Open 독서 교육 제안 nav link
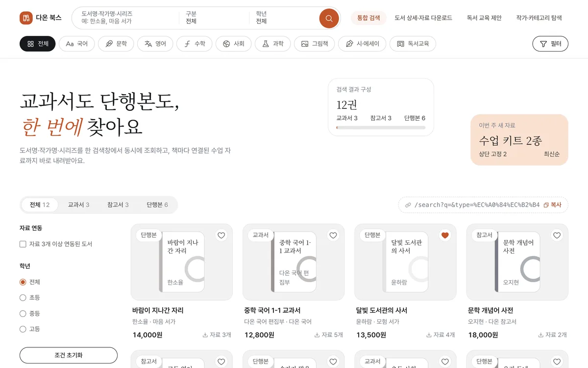This screenshot has height=368, width=588. point(484,18)
